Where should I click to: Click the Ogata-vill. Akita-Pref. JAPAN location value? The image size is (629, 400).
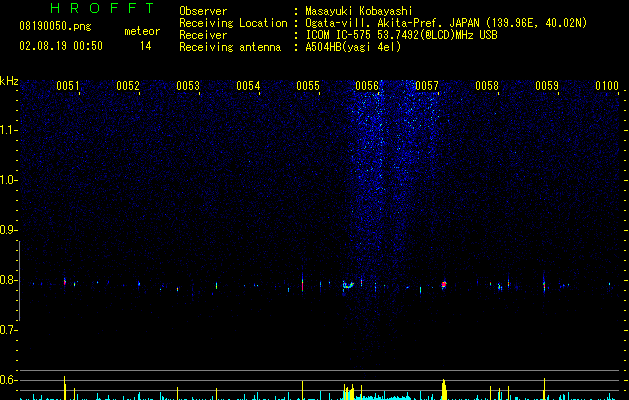[446, 23]
